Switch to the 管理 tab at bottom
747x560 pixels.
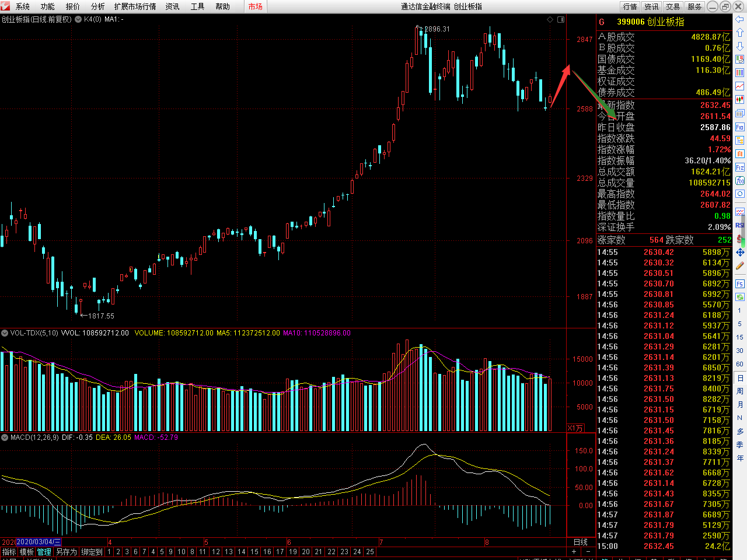44,552
